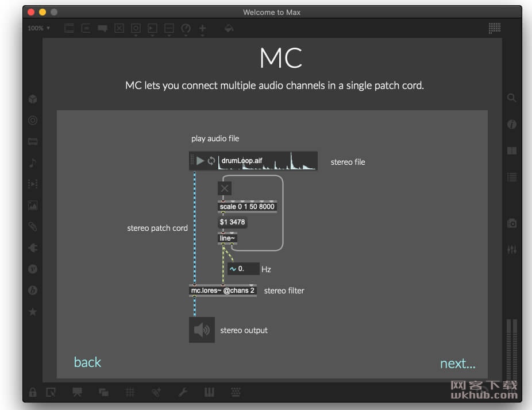The width and height of the screenshot is (532, 410).
Task: Open the Plug-ins browser in left sidebar
Action: (x=33, y=248)
